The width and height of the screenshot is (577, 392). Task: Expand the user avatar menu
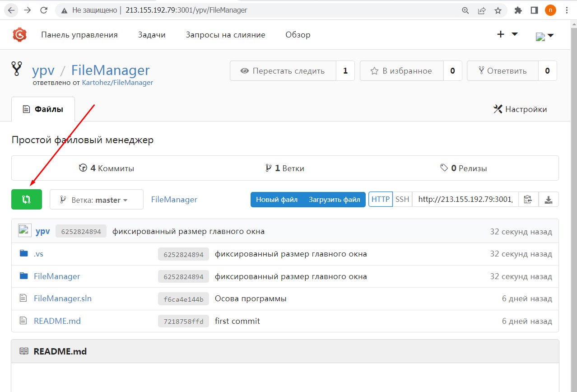544,36
